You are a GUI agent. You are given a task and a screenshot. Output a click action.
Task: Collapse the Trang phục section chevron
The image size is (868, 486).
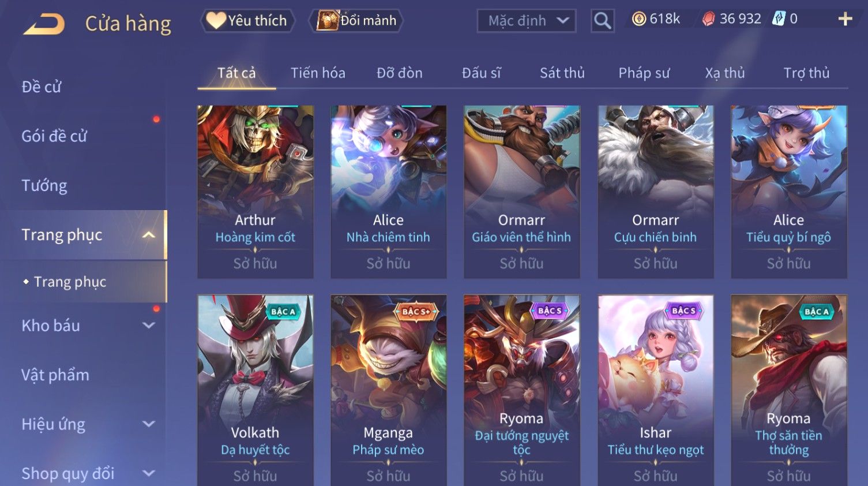pyautogui.click(x=149, y=235)
